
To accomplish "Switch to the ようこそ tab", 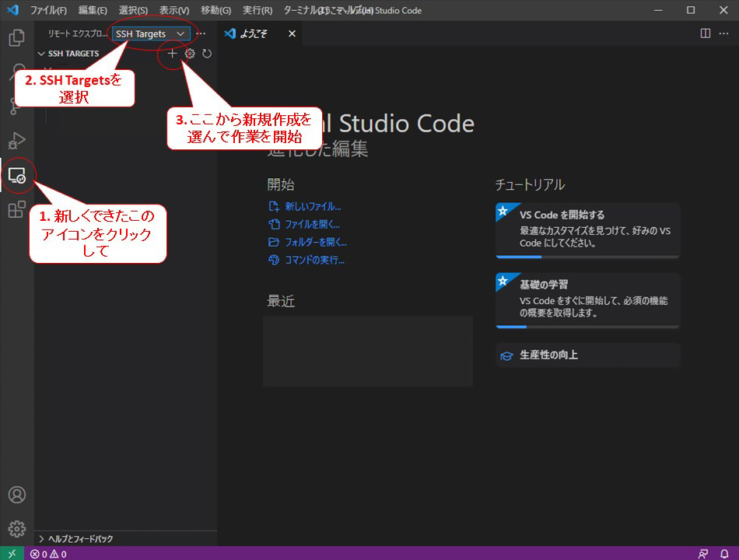I will coord(253,33).
